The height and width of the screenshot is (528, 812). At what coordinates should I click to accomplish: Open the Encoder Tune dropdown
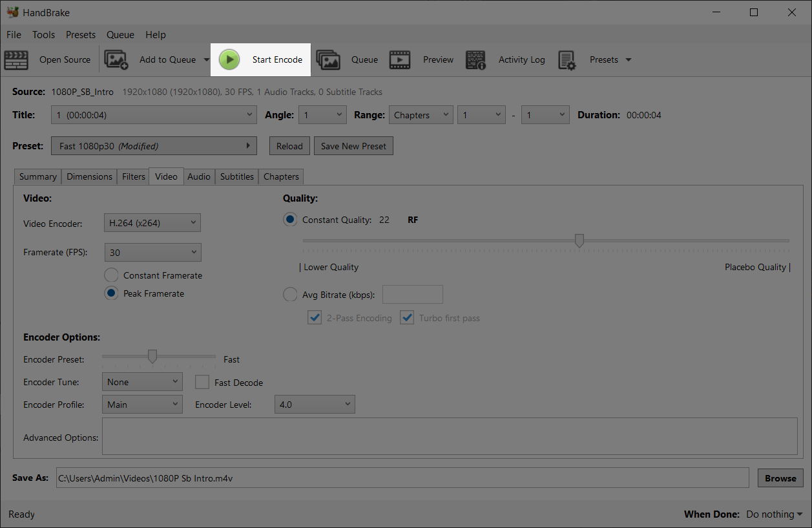pos(142,382)
